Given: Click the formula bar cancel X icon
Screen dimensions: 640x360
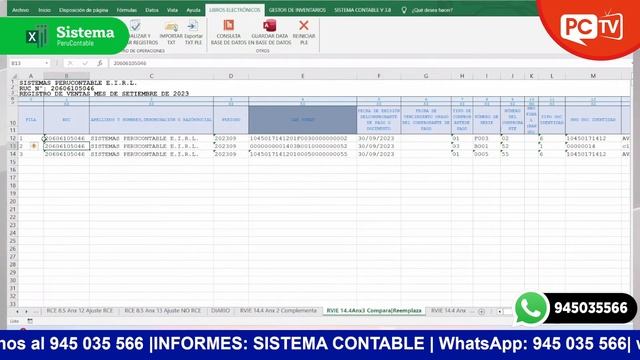Looking at the screenshot, I should [x=70, y=63].
